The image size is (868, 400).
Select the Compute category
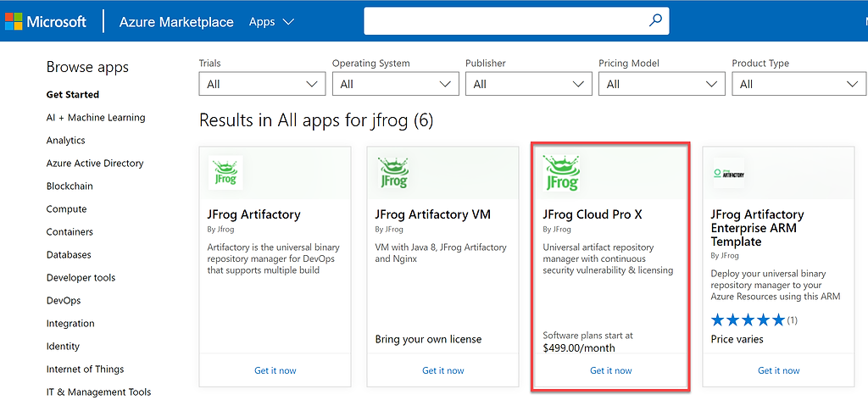pyautogui.click(x=66, y=209)
